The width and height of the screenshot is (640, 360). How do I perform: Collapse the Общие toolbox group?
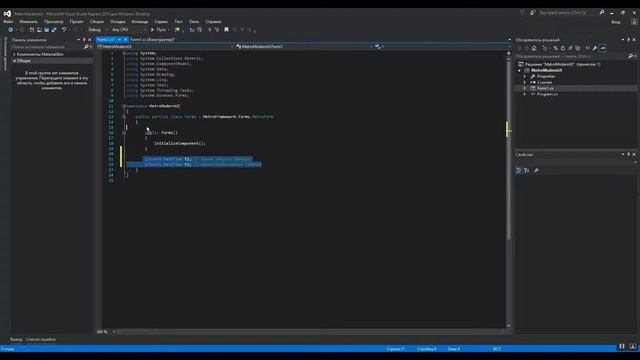click(x=14, y=61)
